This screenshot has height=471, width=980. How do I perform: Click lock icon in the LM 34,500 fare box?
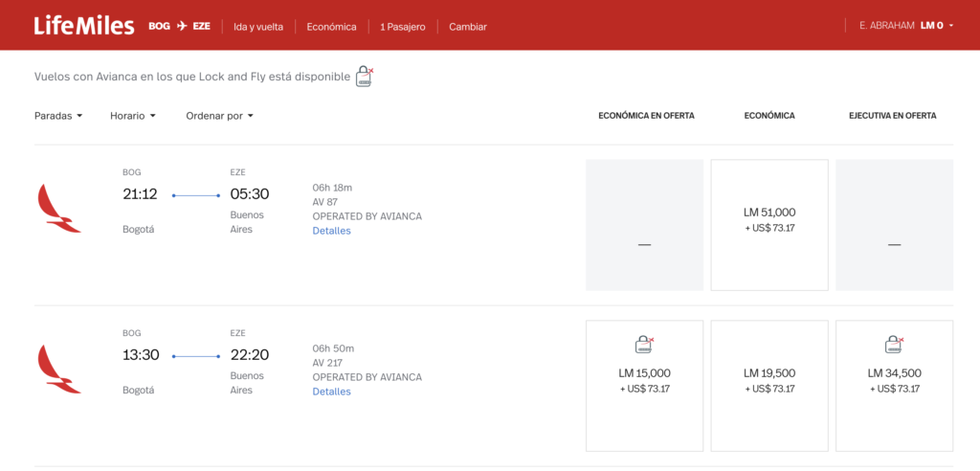pyautogui.click(x=895, y=345)
